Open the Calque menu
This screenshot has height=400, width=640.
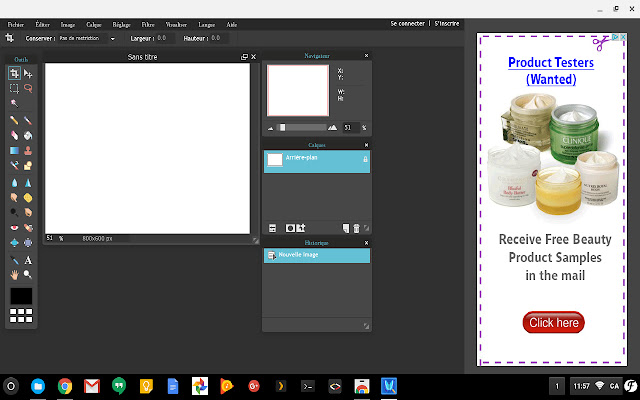click(94, 24)
